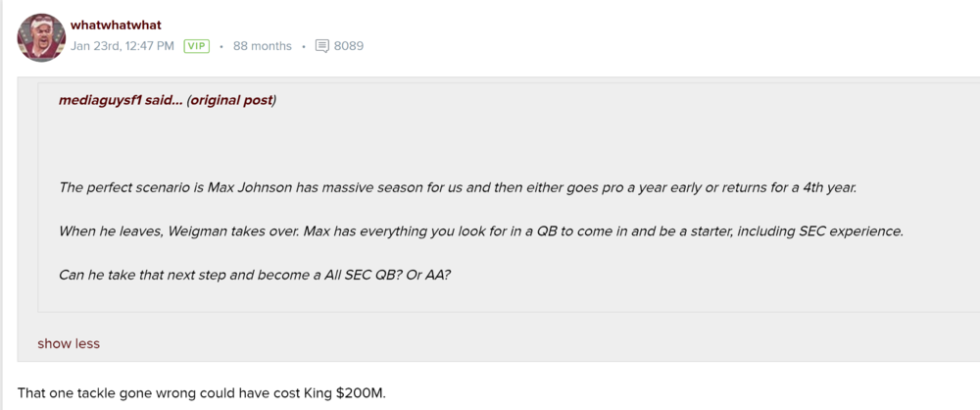Click the '$200M' amount in the reply
The image size is (980, 410).
(x=361, y=393)
